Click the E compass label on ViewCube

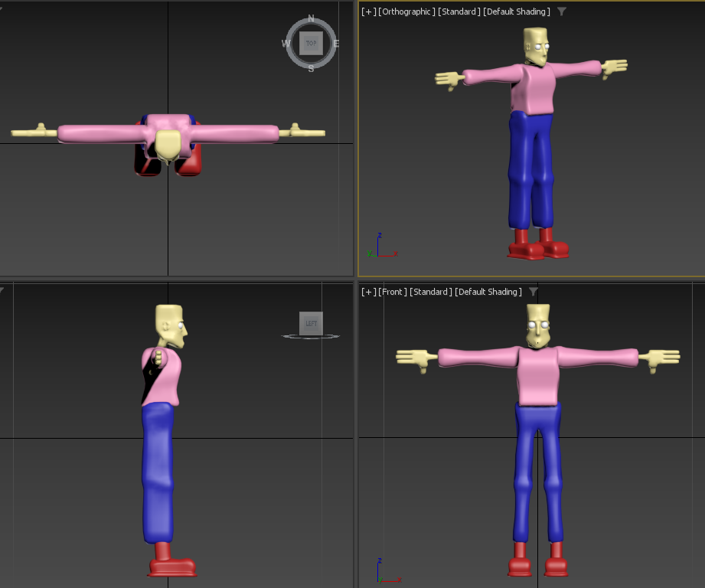336,44
